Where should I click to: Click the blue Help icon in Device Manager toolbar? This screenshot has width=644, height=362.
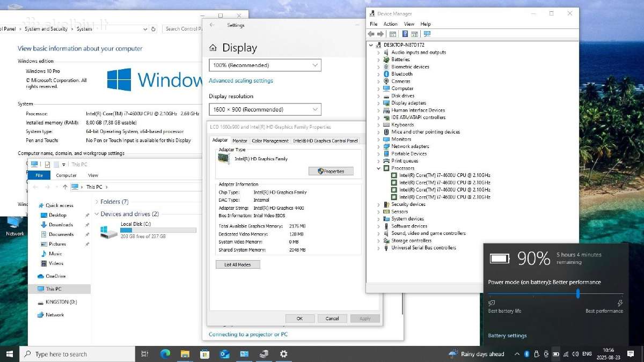point(405,34)
